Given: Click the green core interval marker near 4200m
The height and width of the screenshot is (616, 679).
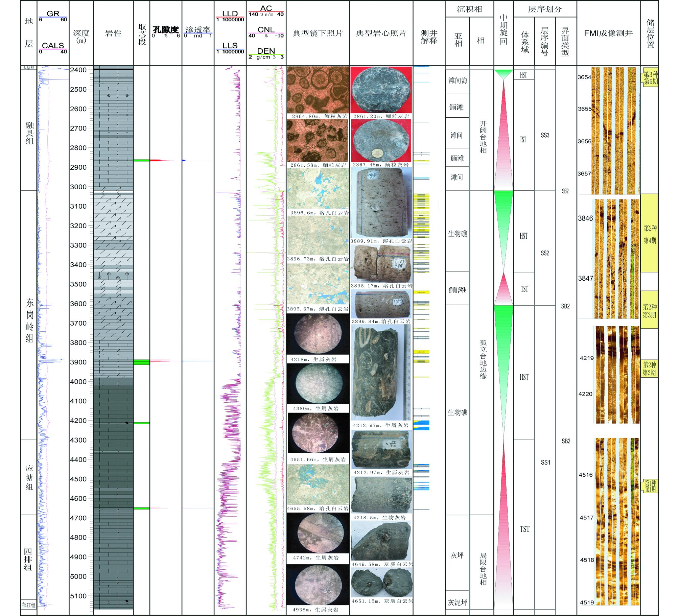Looking at the screenshot, I should click(141, 423).
